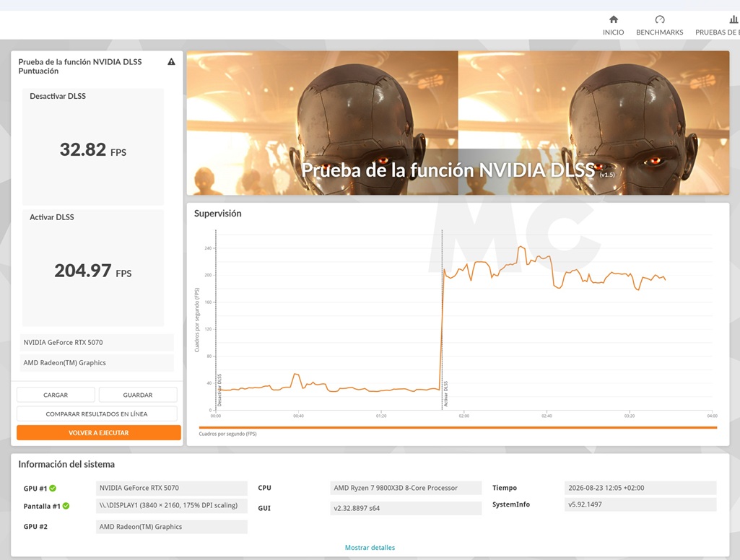Open the BENCHMARKS menu item
Screen dimensions: 740x560
(659, 32)
